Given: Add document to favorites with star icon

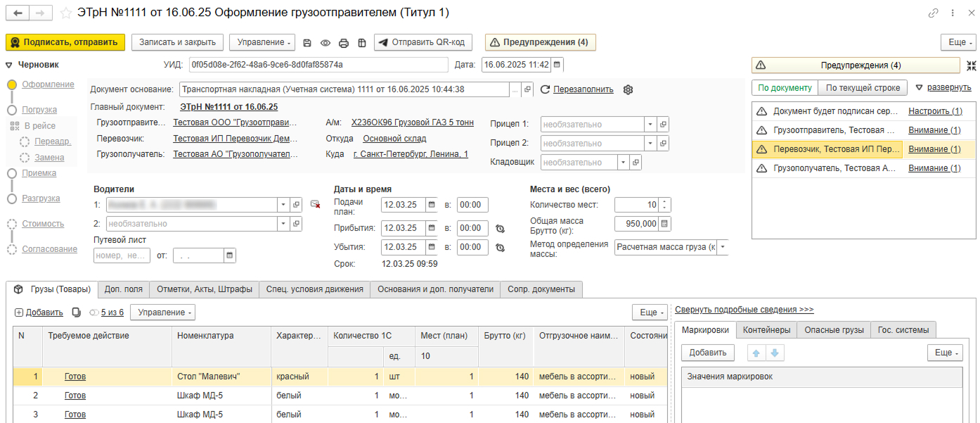Looking at the screenshot, I should point(65,13).
